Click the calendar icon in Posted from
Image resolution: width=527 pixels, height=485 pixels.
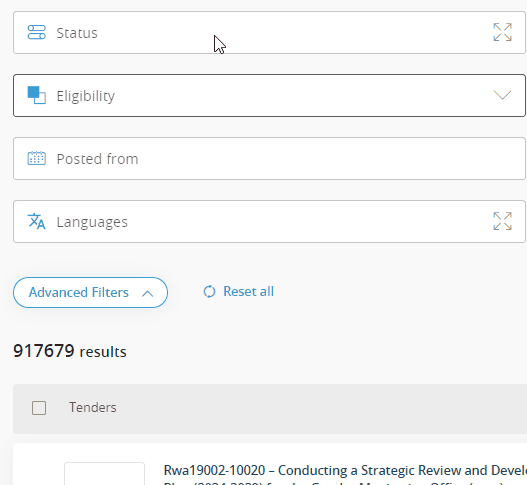[x=36, y=158]
